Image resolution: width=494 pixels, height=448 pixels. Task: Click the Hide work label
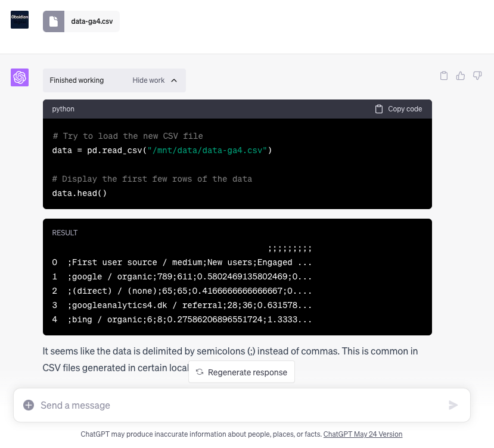click(148, 80)
